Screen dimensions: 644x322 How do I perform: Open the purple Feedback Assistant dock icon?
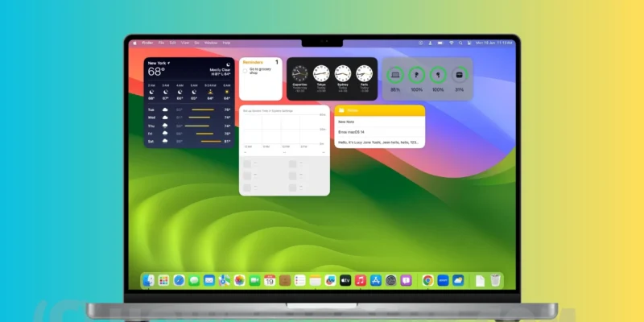(x=407, y=280)
